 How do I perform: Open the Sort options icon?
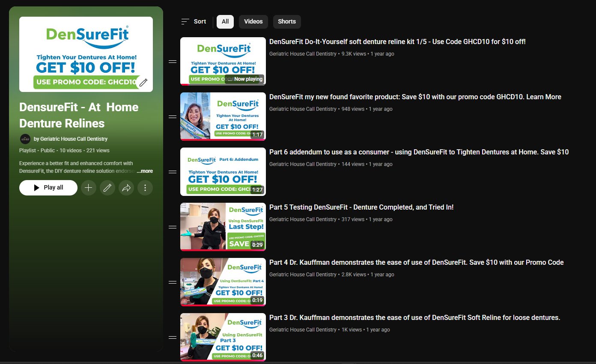pos(185,21)
